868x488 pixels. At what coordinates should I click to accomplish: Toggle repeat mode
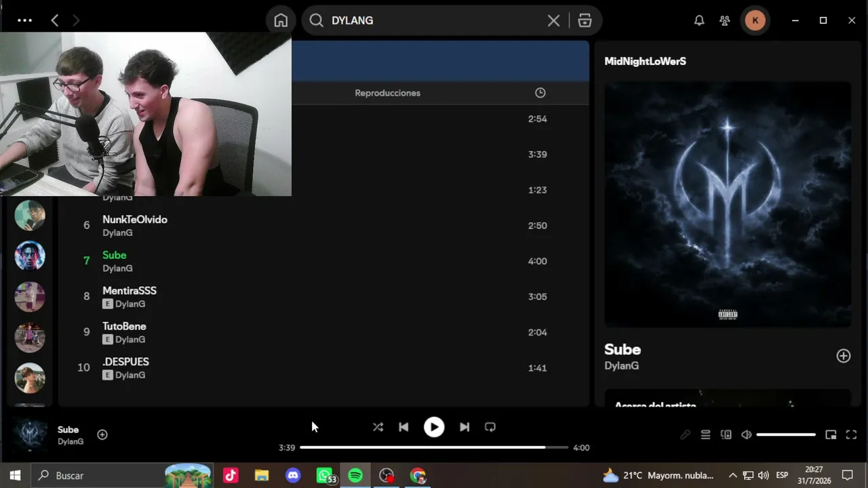490,427
